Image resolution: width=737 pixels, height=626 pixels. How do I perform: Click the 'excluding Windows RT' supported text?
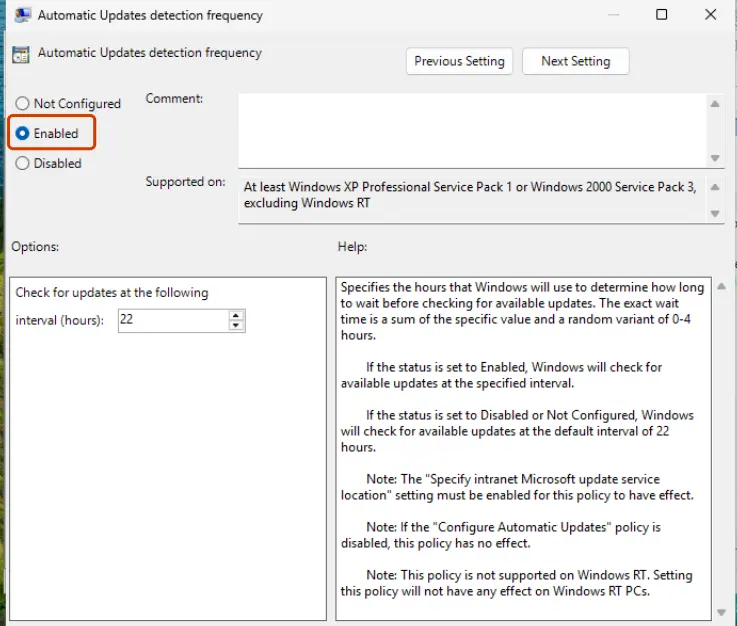307,203
